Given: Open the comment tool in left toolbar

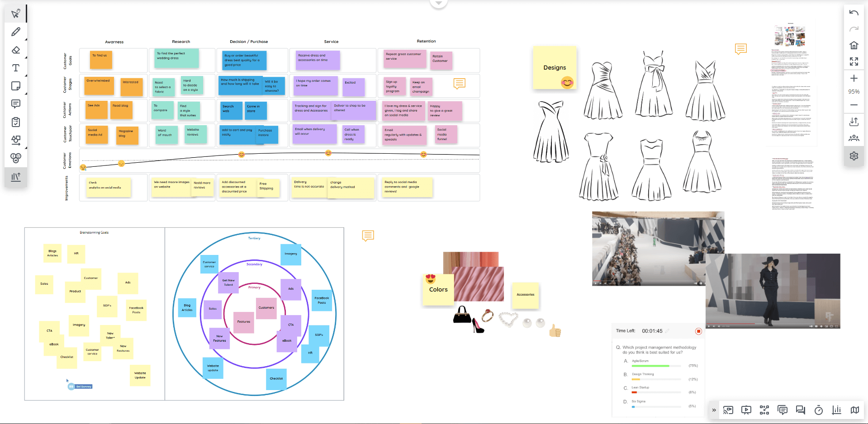Looking at the screenshot, I should pos(15,104).
